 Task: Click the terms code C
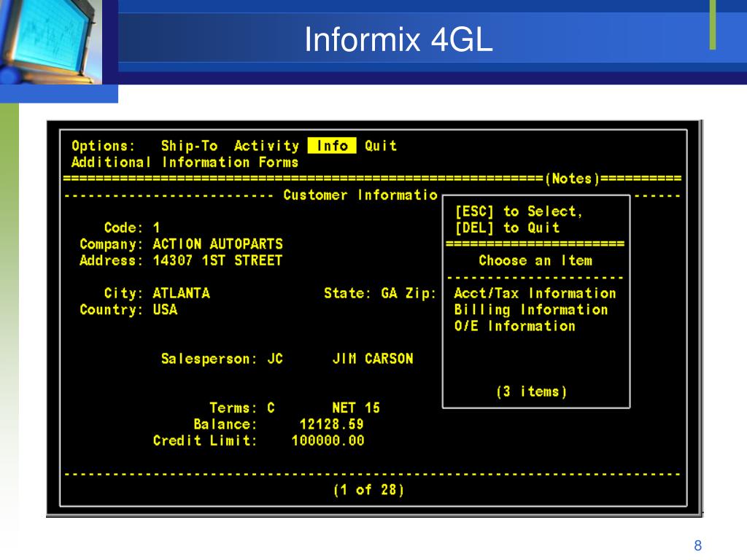(271, 408)
